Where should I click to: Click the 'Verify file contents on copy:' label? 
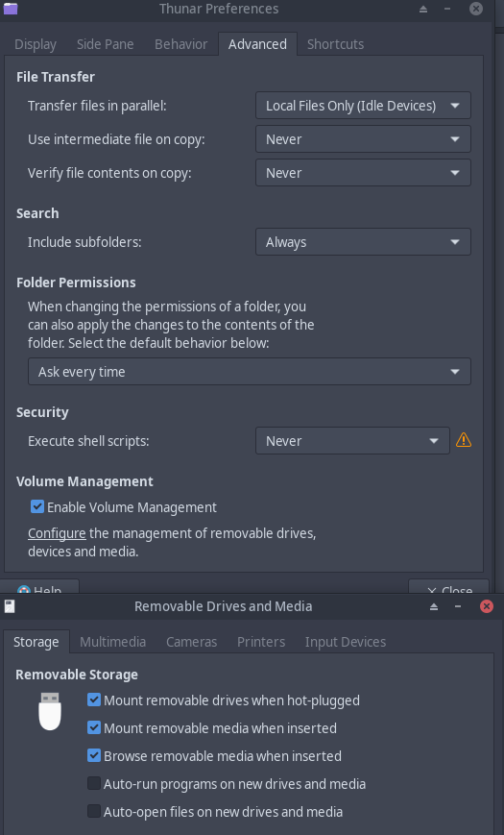(109, 173)
